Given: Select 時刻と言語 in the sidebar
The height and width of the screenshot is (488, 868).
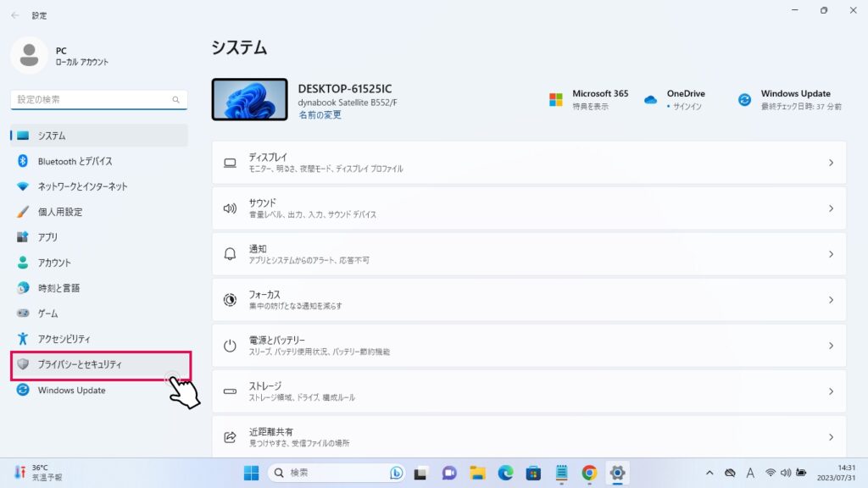Looking at the screenshot, I should tap(58, 288).
